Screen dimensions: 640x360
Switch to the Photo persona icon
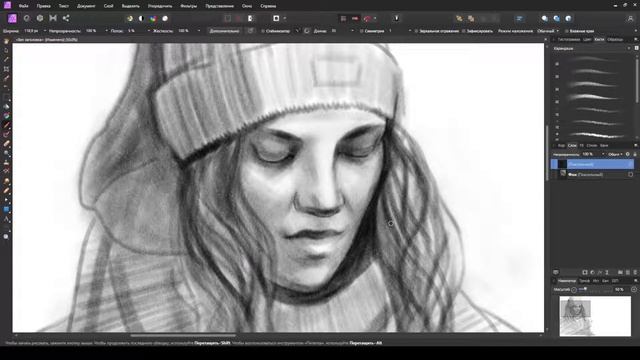(12, 18)
